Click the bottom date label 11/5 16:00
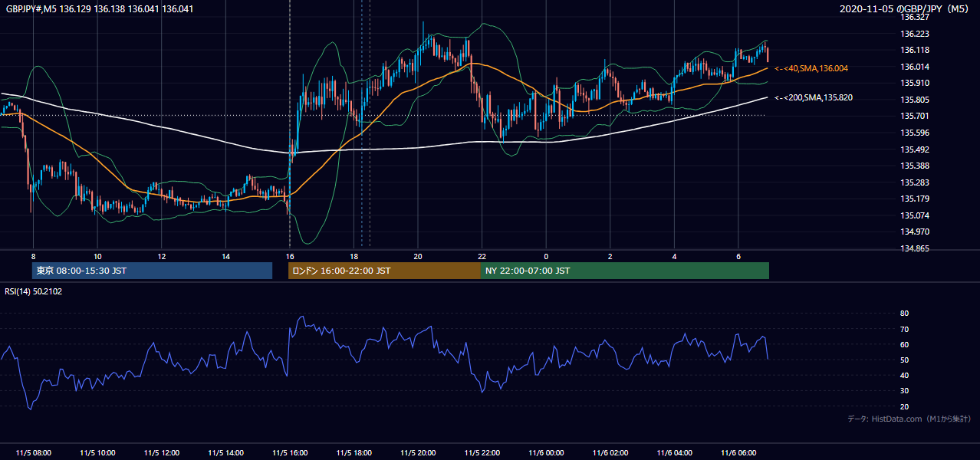Screen dimensions: 980x460 coord(289,453)
